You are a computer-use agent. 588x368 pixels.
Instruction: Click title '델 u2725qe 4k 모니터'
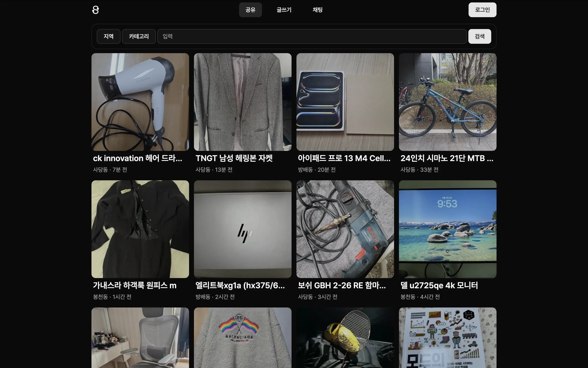[x=439, y=285]
